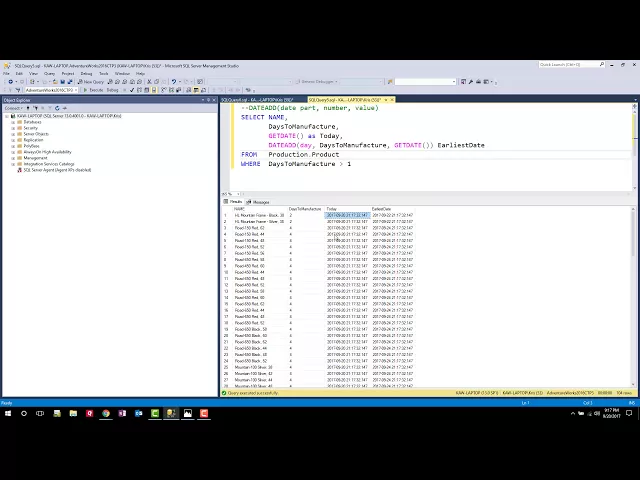Expand the Databases folder
The width and height of the screenshot is (640, 480).
point(13,122)
